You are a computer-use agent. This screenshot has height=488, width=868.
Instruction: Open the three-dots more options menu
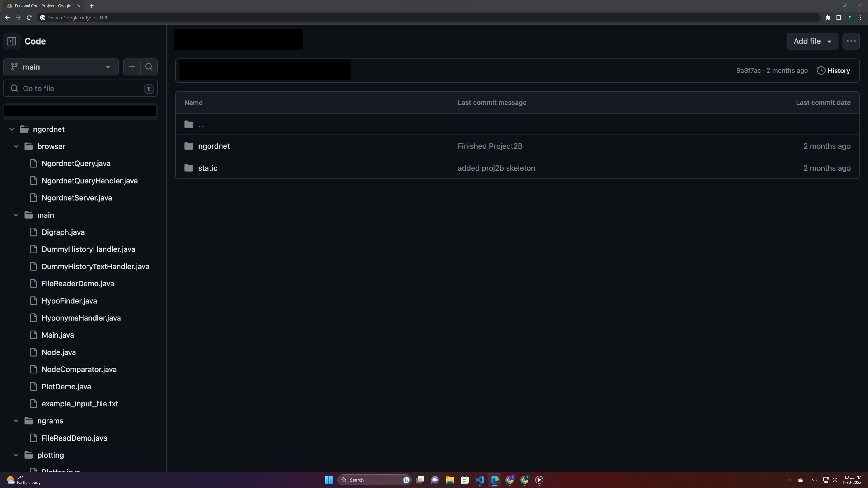[x=851, y=41]
